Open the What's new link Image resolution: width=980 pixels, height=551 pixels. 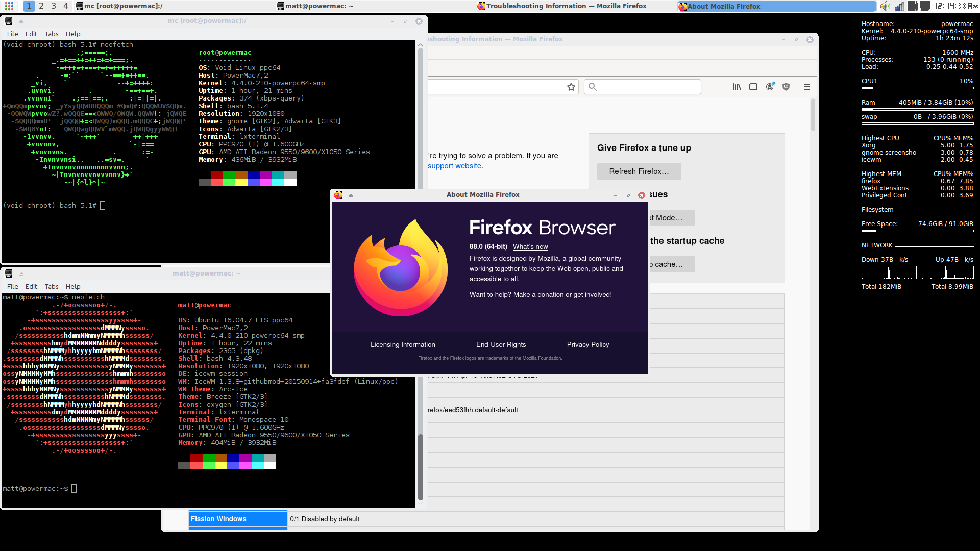tap(530, 247)
